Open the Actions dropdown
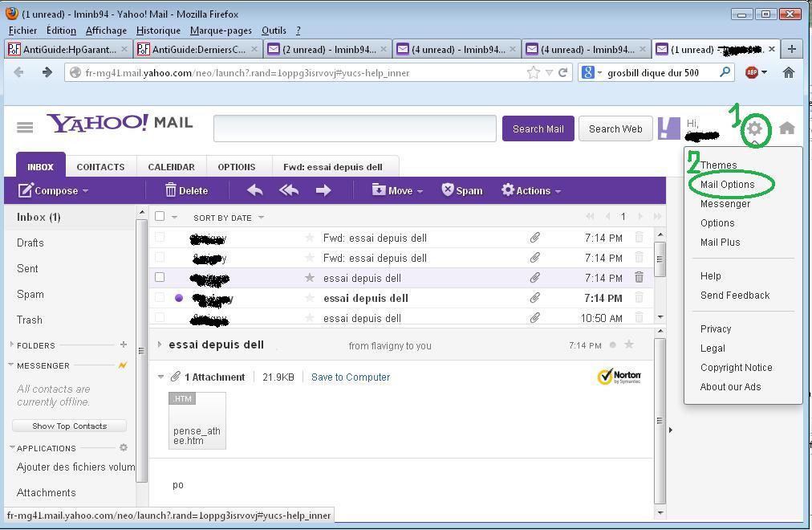This screenshot has height=530, width=812. click(x=531, y=190)
